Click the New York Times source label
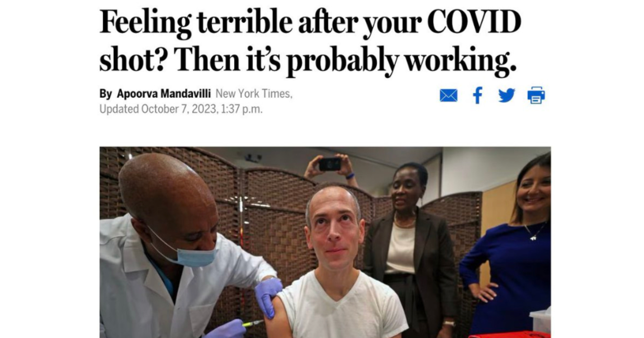 254,94
